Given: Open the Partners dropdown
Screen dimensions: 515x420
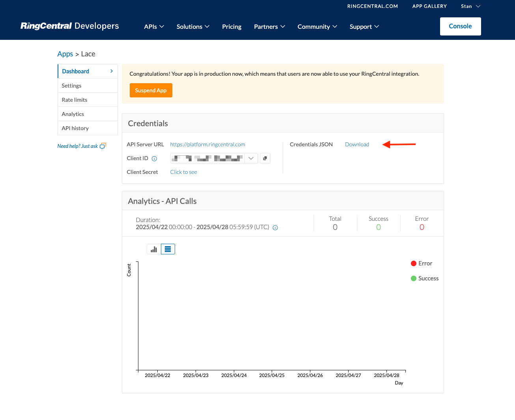Looking at the screenshot, I should tap(269, 26).
